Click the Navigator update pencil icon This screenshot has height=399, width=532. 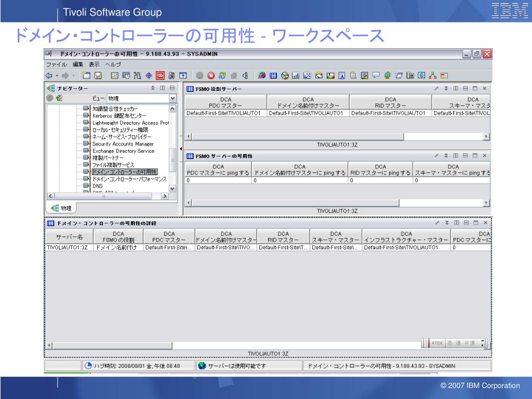pos(59,98)
